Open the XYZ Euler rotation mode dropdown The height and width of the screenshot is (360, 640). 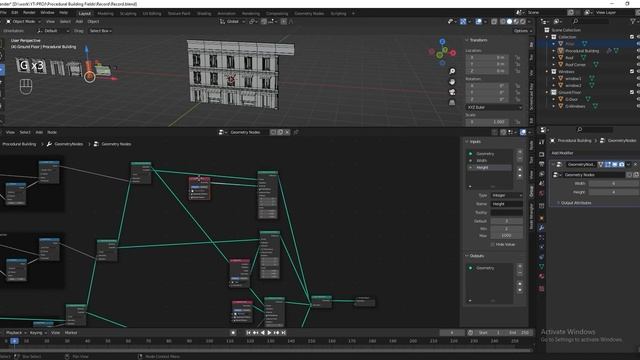(494, 107)
